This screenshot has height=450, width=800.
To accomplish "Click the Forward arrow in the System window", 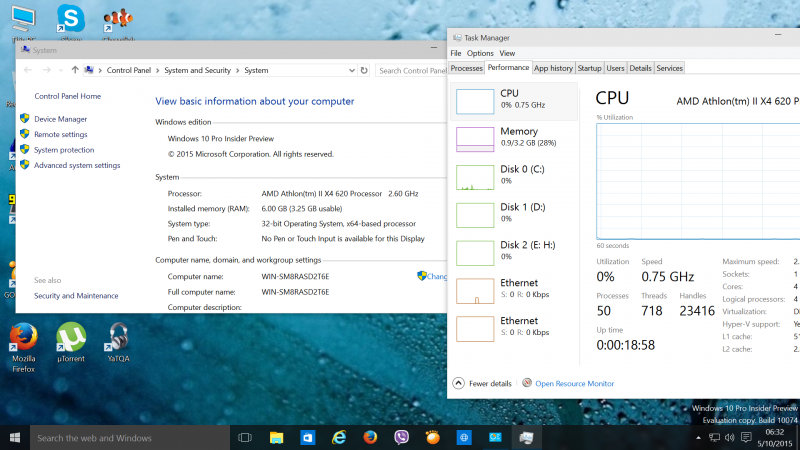I will click(46, 70).
